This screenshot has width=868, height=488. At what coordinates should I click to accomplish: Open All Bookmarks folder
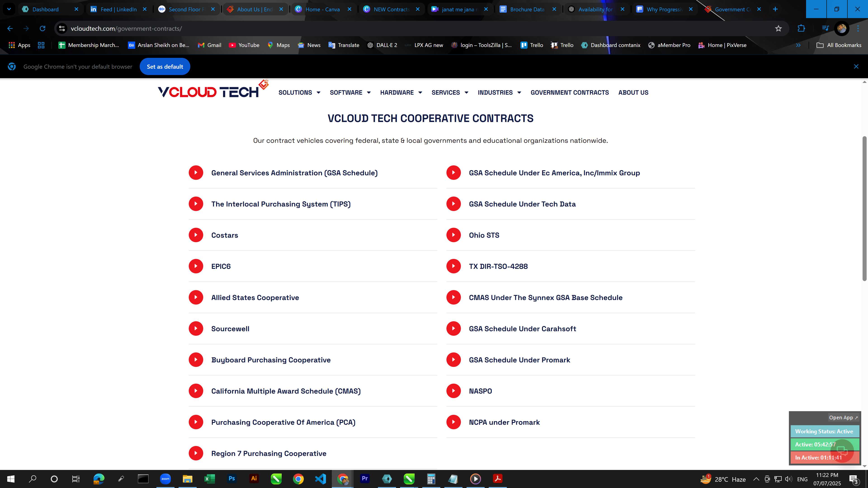tap(839, 45)
